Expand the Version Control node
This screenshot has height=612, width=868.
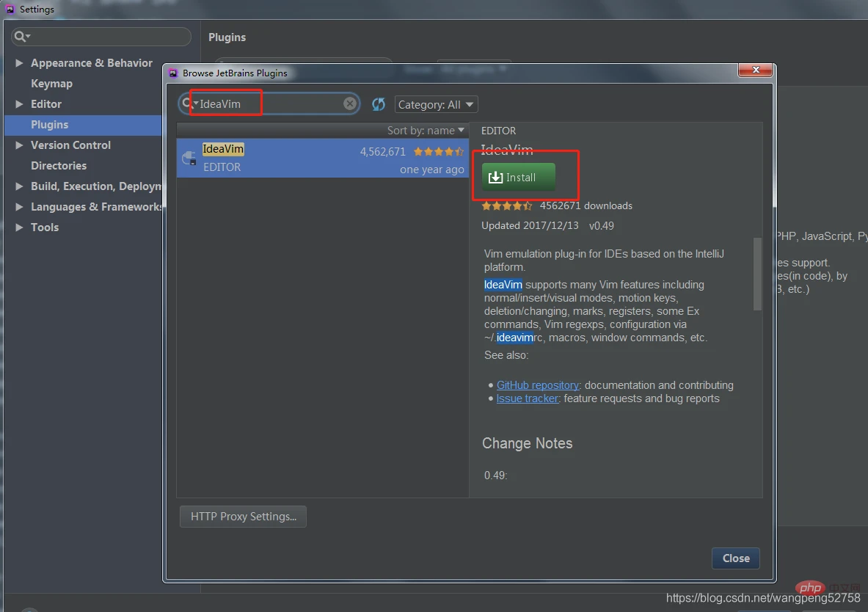click(19, 145)
